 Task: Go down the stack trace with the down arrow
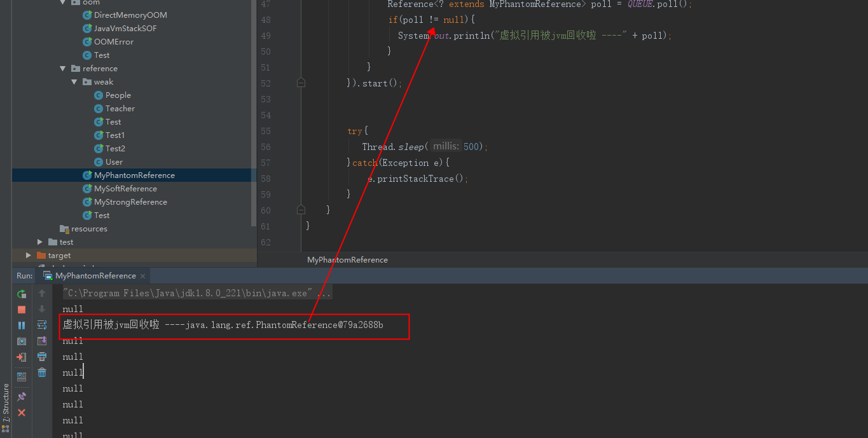click(x=42, y=309)
